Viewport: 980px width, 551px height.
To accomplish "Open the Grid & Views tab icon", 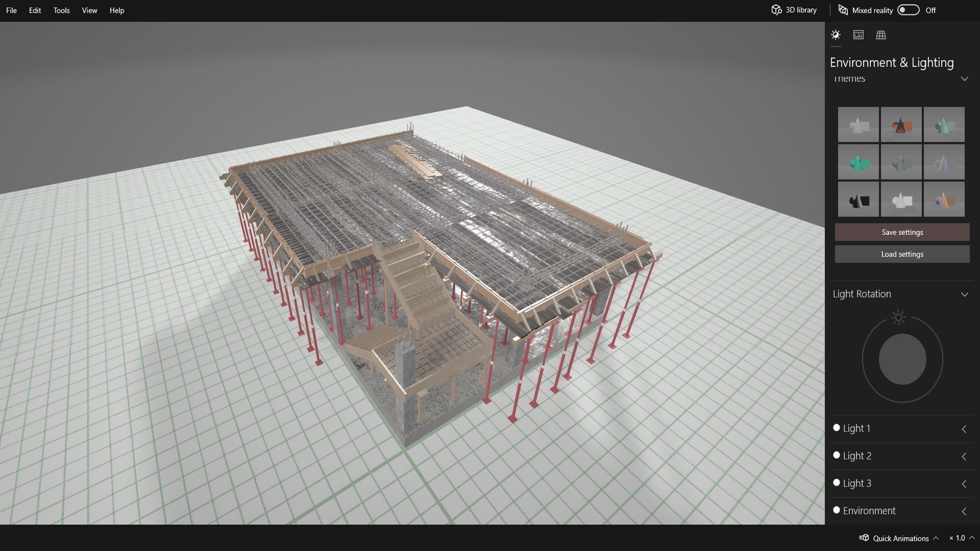I will (x=881, y=35).
